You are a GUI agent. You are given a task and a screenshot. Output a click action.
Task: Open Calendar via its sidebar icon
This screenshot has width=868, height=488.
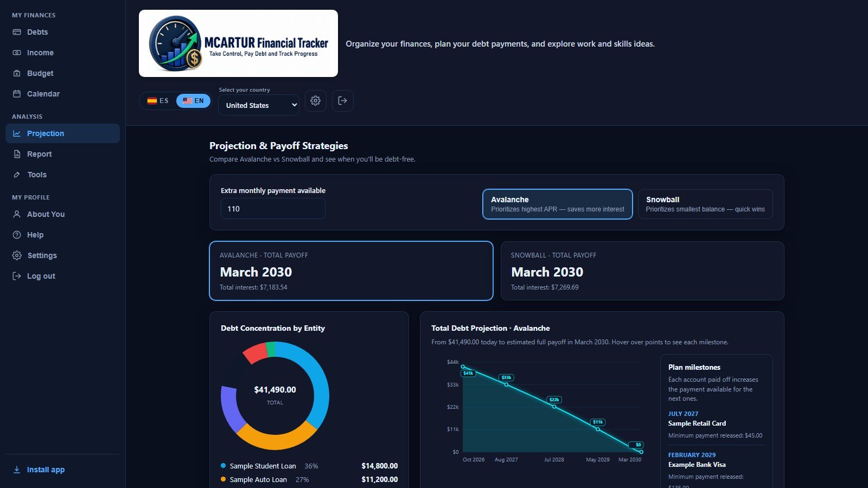17,94
